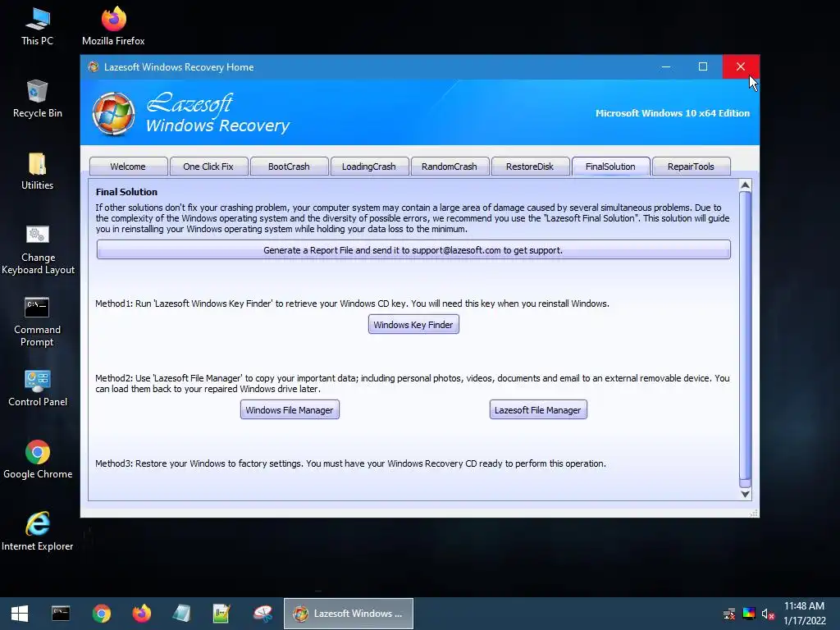Switch to the RestoreDisk tab

coord(530,167)
